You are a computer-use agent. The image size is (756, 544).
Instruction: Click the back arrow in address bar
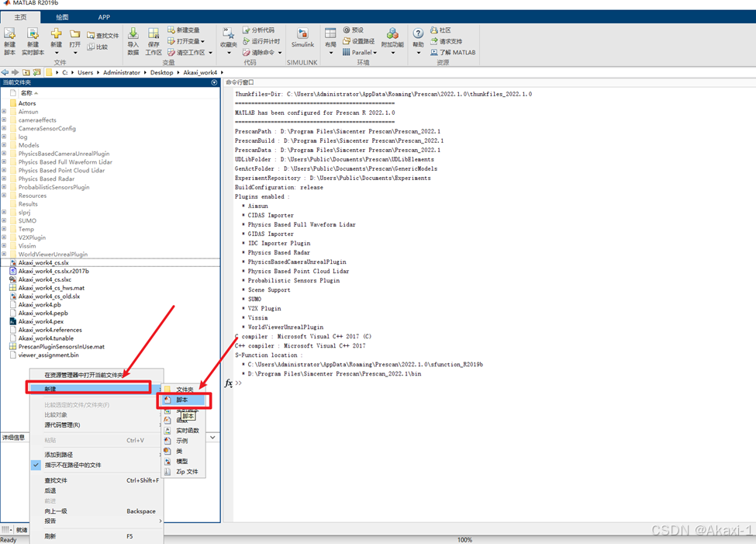(5, 72)
